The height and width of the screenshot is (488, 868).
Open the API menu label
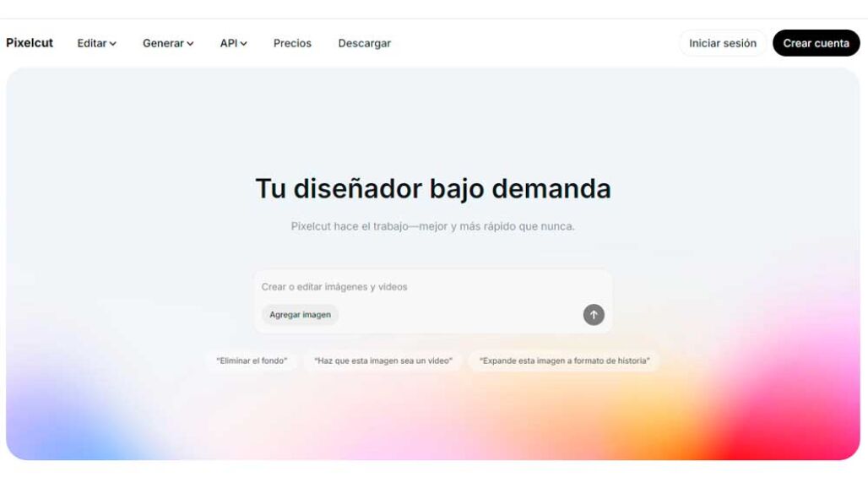(x=228, y=43)
